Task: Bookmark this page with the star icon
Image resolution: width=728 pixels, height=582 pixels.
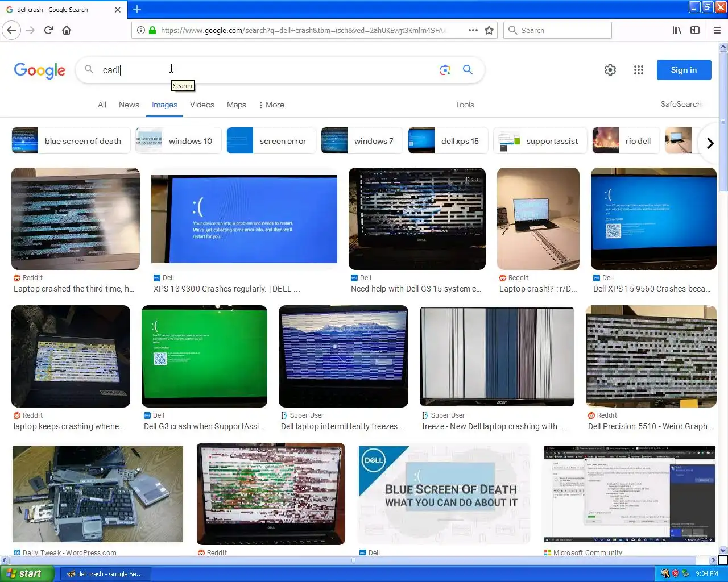Action: [489, 30]
